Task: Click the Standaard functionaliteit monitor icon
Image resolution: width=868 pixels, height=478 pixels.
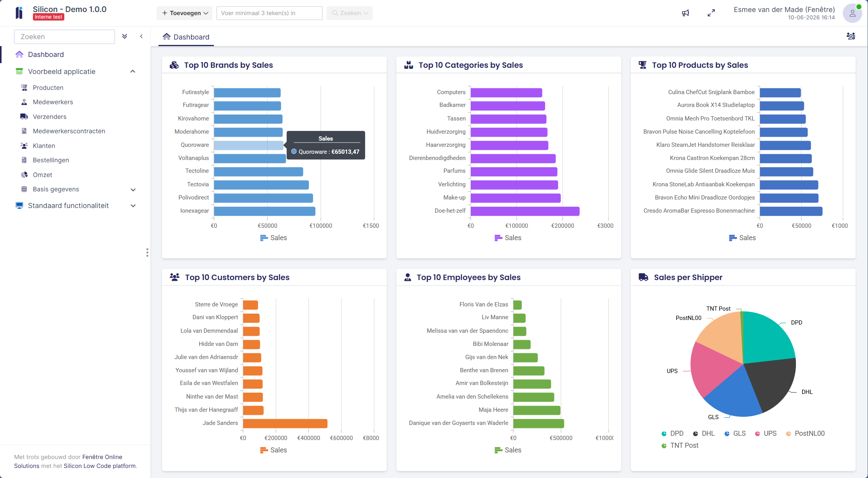Action: click(x=19, y=205)
